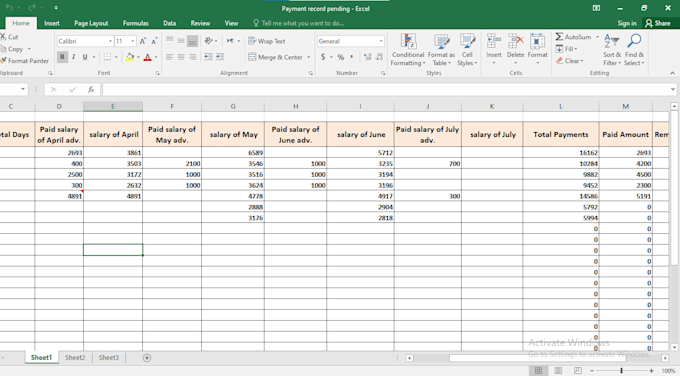The height and width of the screenshot is (376, 680).
Task: Toggle Bold formatting
Action: click(62, 57)
